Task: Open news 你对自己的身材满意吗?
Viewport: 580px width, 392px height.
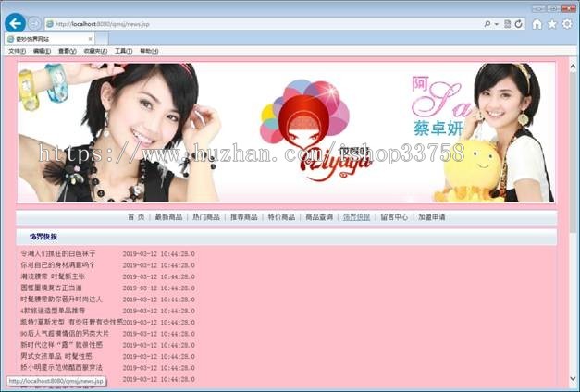Action: coord(57,265)
